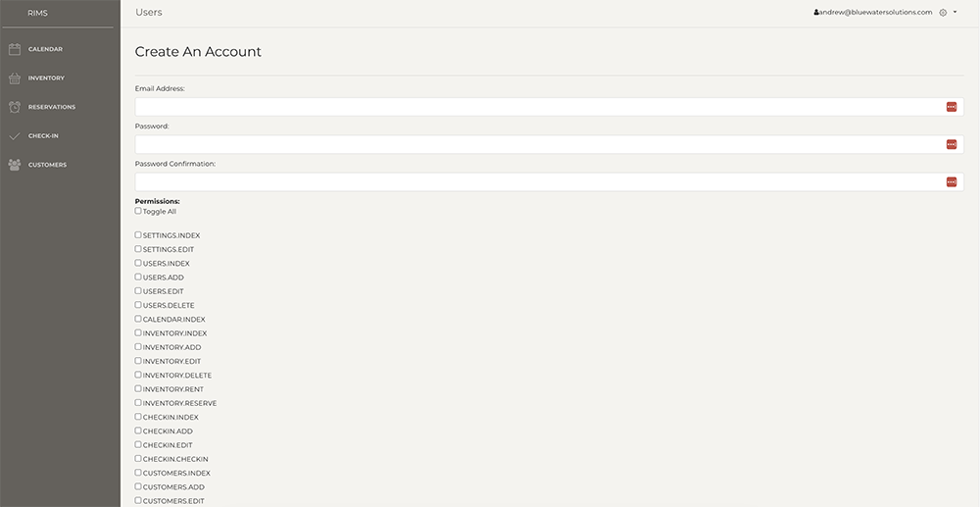This screenshot has width=980, height=507.
Task: Open the account dropdown arrow in header
Action: click(x=955, y=13)
